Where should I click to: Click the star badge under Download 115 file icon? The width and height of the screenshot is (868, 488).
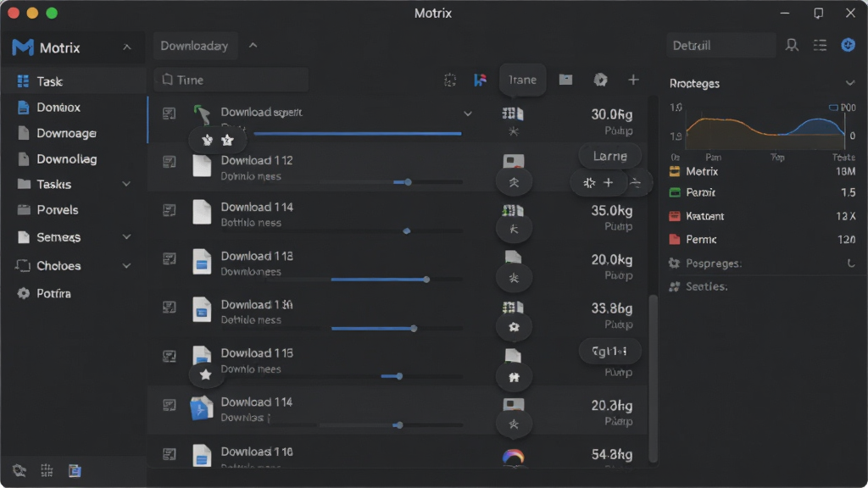tap(205, 374)
